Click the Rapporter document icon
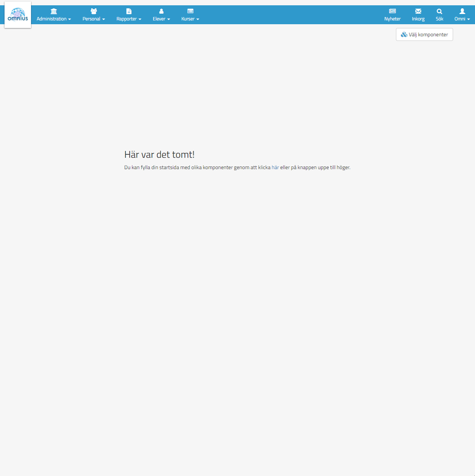The image size is (475, 476). click(129, 11)
